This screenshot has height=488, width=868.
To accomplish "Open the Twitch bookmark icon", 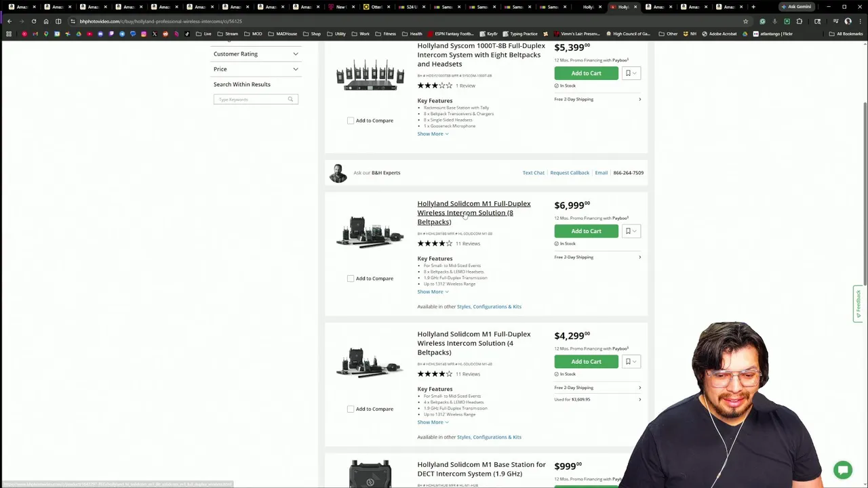I will pyautogui.click(x=111, y=34).
